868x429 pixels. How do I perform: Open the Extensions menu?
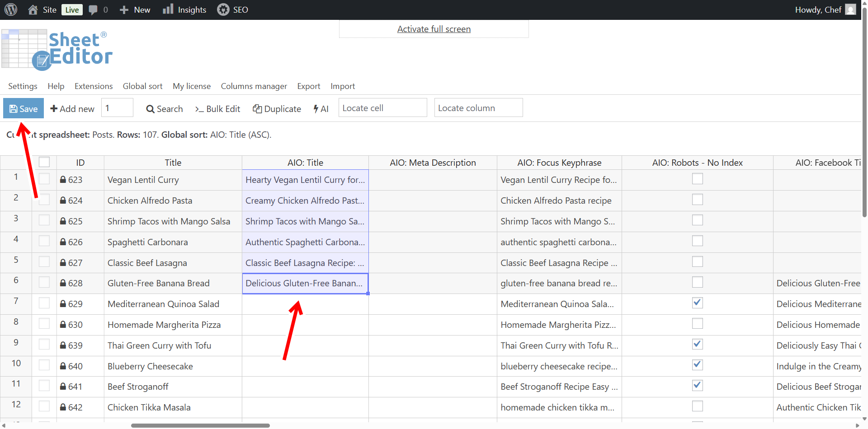coord(94,86)
